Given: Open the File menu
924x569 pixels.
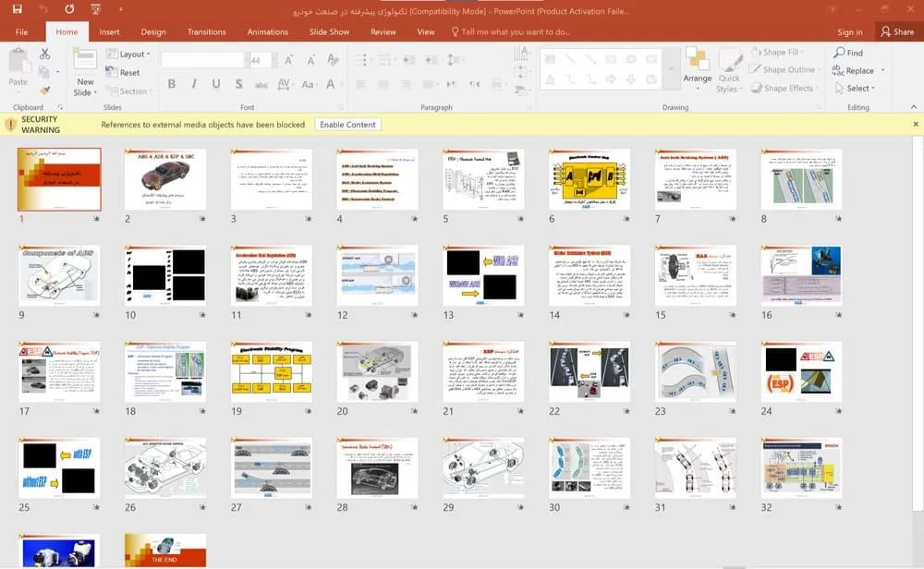Looking at the screenshot, I should coord(22,31).
